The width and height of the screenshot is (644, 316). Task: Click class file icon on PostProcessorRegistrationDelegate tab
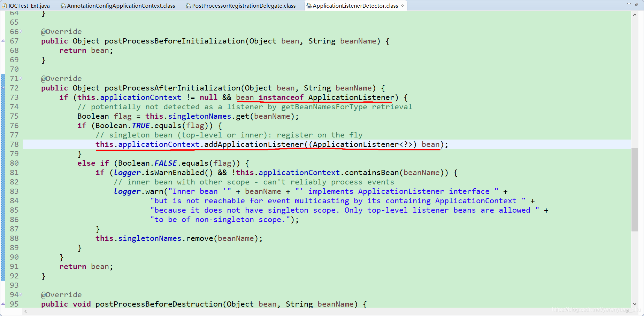[189, 6]
